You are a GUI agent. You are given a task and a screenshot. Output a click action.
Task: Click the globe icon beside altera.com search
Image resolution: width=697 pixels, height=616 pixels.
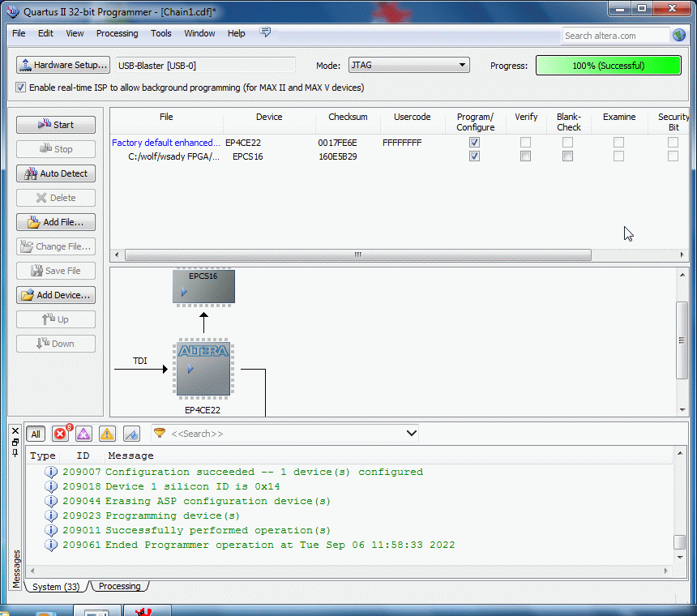click(678, 35)
